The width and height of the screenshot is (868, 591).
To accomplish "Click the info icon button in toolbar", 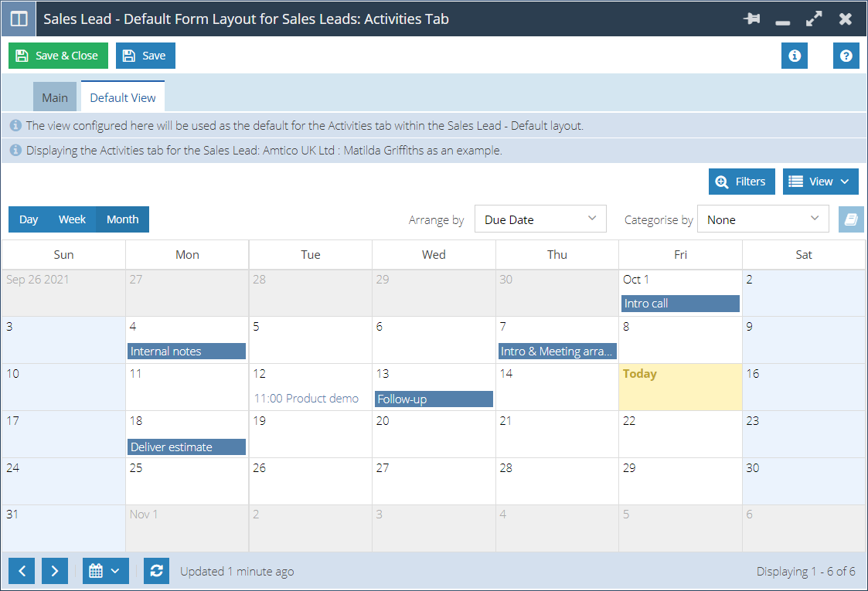I will [794, 56].
